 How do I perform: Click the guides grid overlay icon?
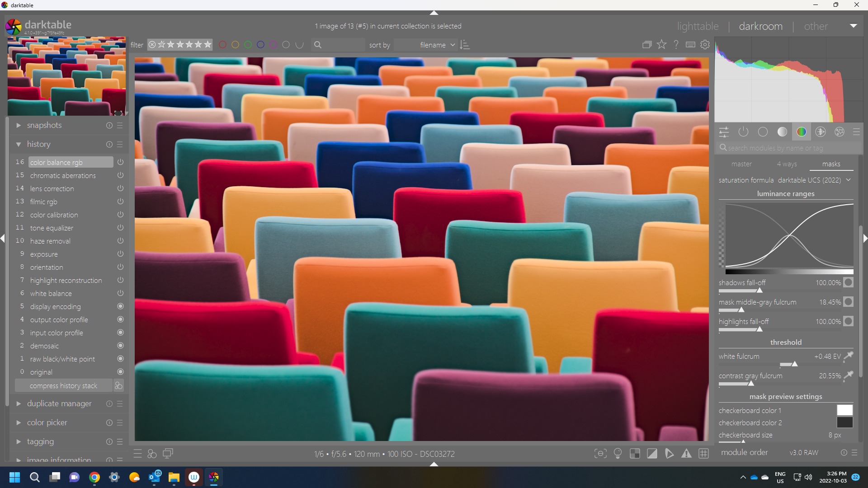[x=703, y=454]
